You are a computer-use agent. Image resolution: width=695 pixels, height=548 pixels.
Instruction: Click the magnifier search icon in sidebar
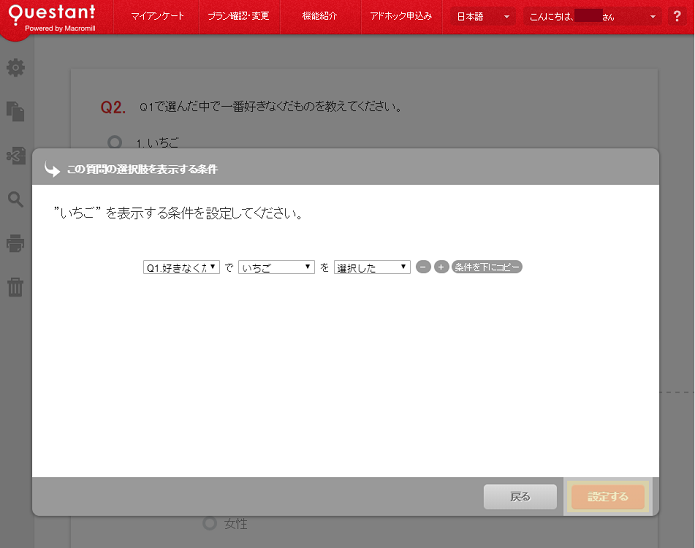[16, 199]
